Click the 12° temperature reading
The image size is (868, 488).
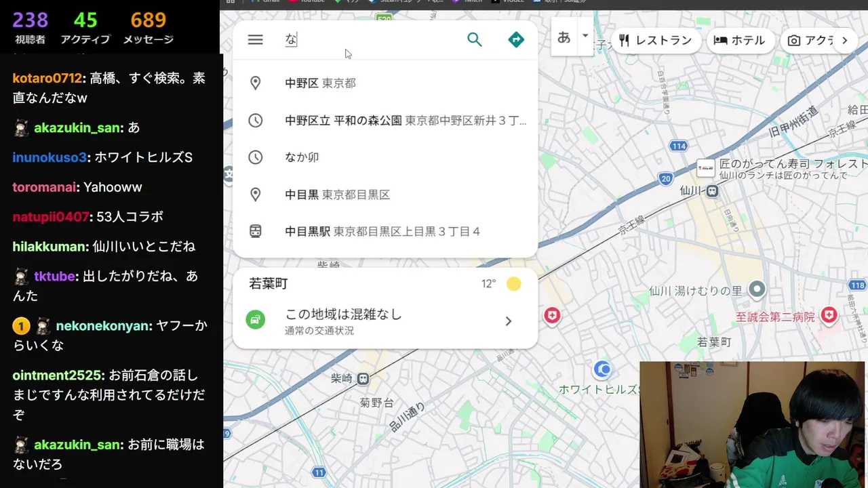pos(489,284)
